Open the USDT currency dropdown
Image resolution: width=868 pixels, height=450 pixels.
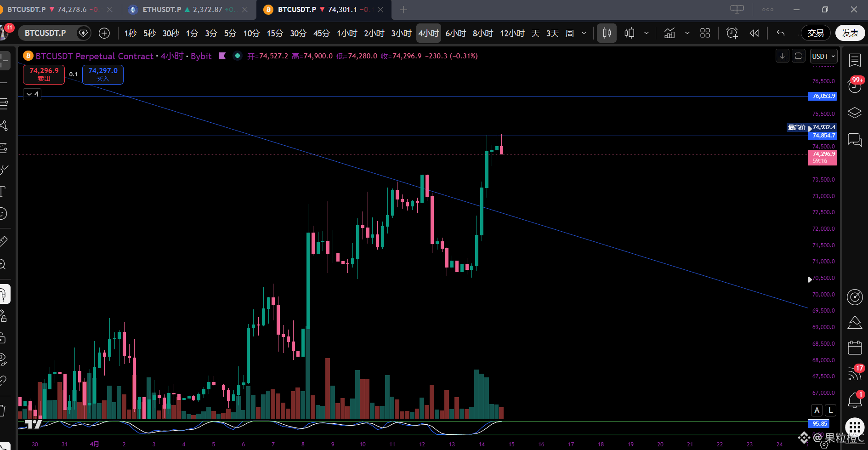tap(823, 56)
